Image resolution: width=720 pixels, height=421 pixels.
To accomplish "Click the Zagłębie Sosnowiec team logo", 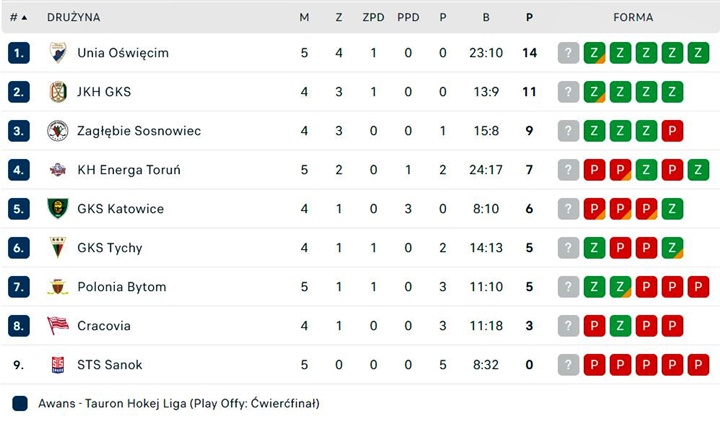I will coord(58,131).
